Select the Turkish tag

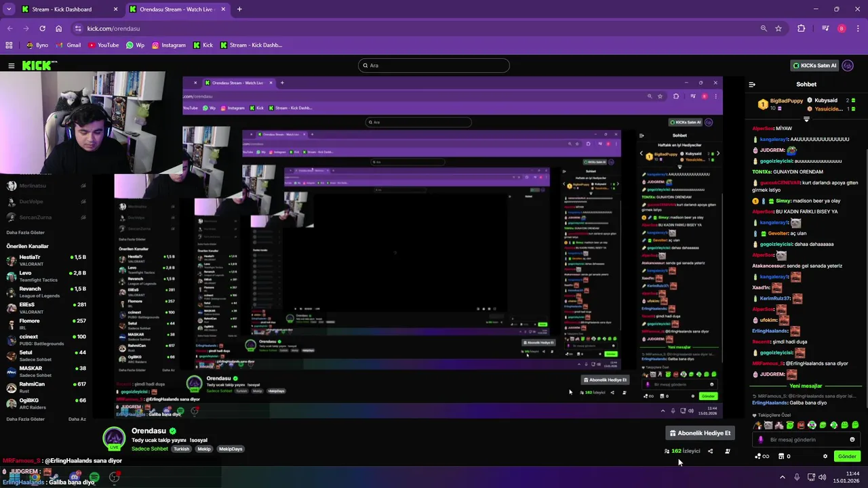pos(181,449)
